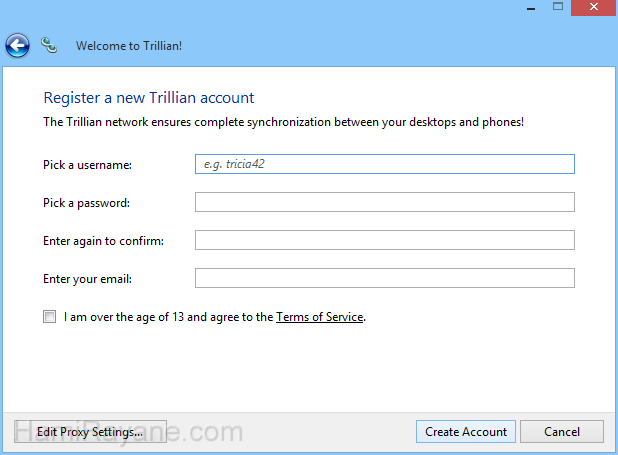Click the Trillian network synchronization description text
Image resolution: width=618 pixels, height=455 pixels.
(283, 122)
